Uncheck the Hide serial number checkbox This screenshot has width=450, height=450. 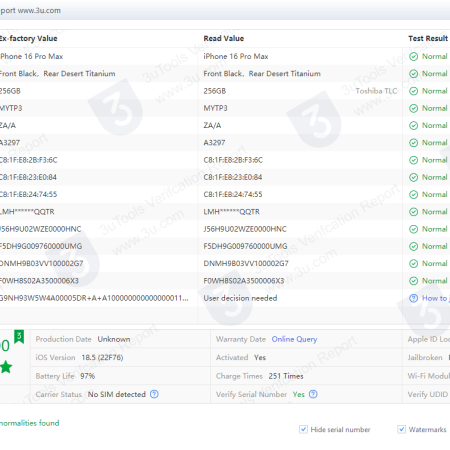[x=303, y=429]
